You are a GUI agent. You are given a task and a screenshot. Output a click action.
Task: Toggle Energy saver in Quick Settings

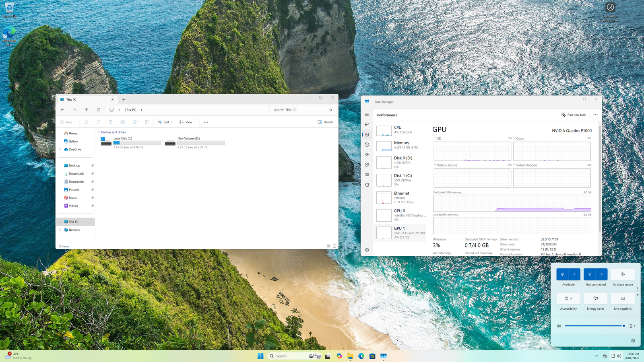tap(595, 298)
